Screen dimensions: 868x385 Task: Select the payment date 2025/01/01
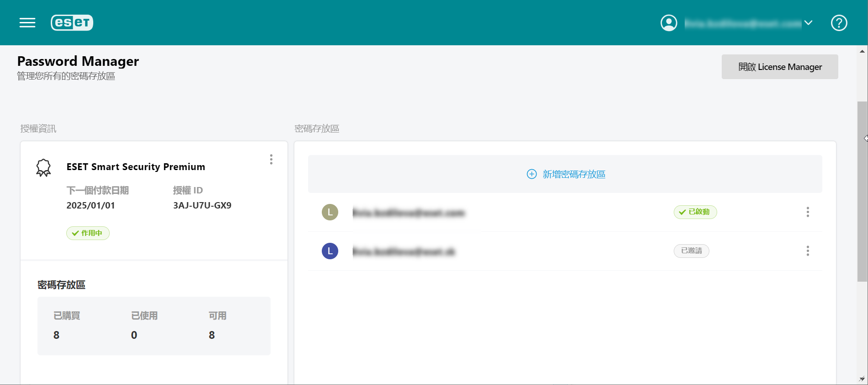tap(91, 205)
